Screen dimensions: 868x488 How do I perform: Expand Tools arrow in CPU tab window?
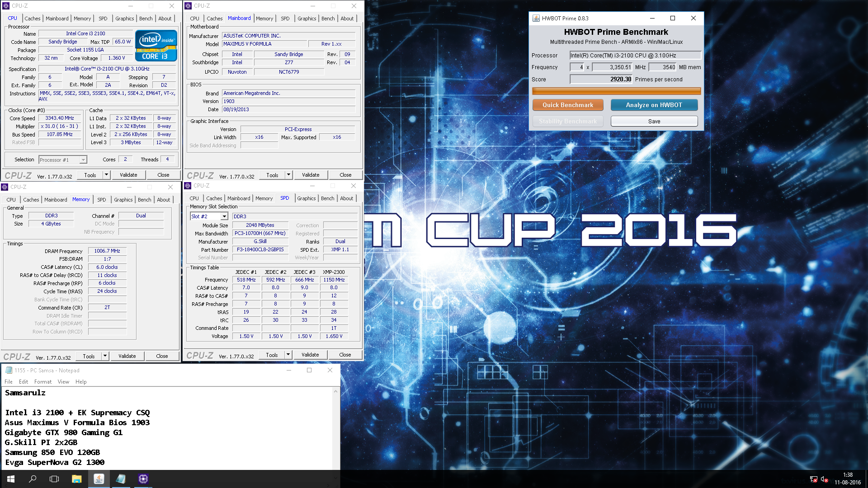coord(106,175)
